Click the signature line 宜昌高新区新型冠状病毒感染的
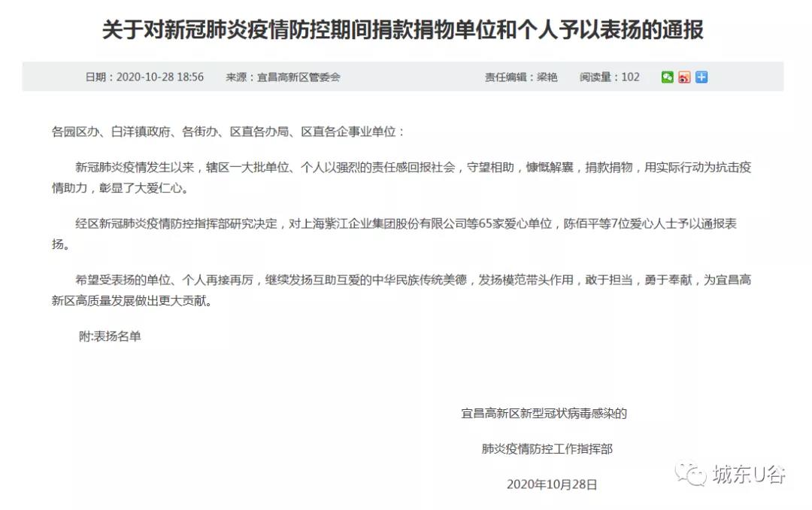 [x=544, y=414]
